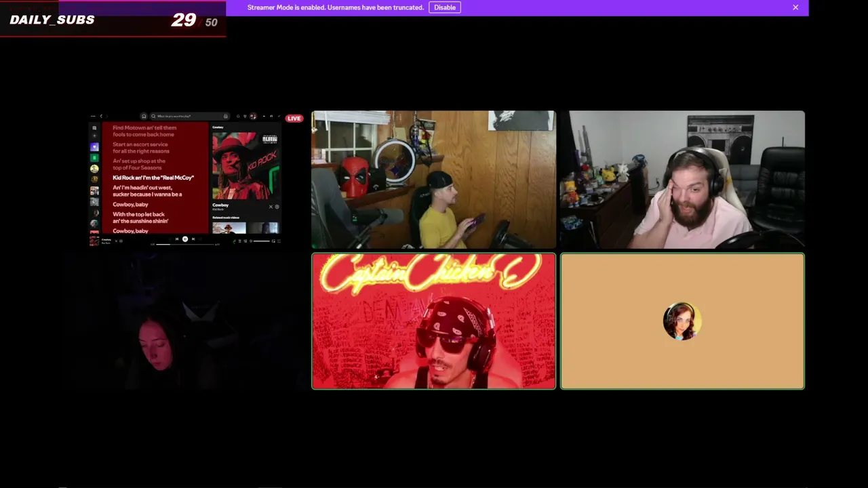868x488 pixels.
Task: Close the Now Playing panel beside Cowboy title
Action: [271, 207]
